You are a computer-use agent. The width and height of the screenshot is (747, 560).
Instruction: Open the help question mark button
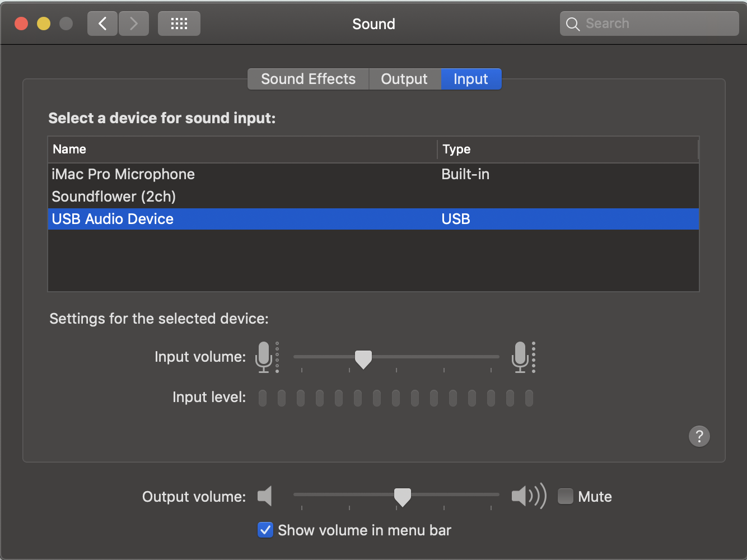699,436
